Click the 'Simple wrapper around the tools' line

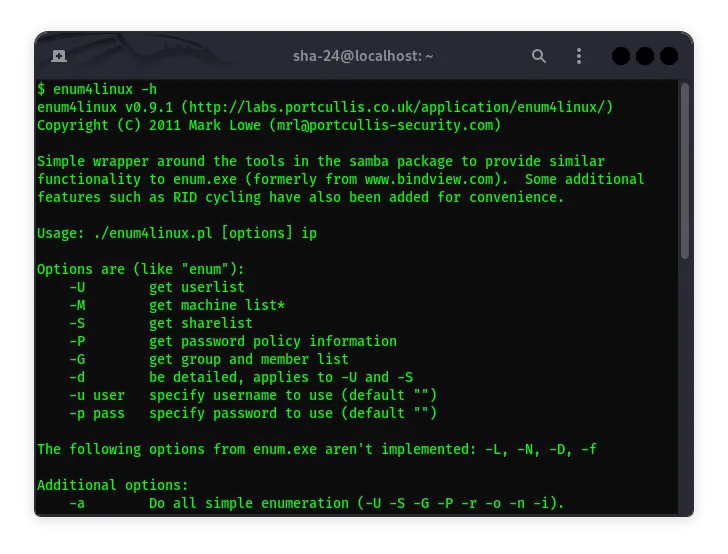click(x=321, y=161)
